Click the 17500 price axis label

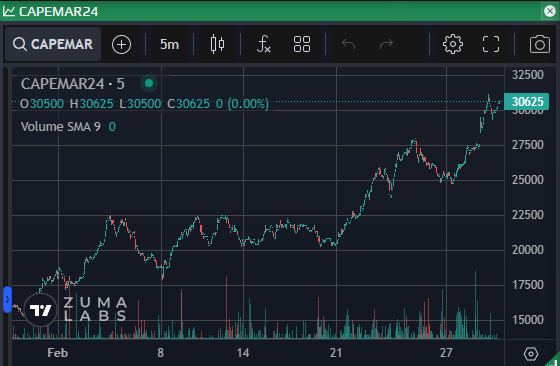[528, 285]
